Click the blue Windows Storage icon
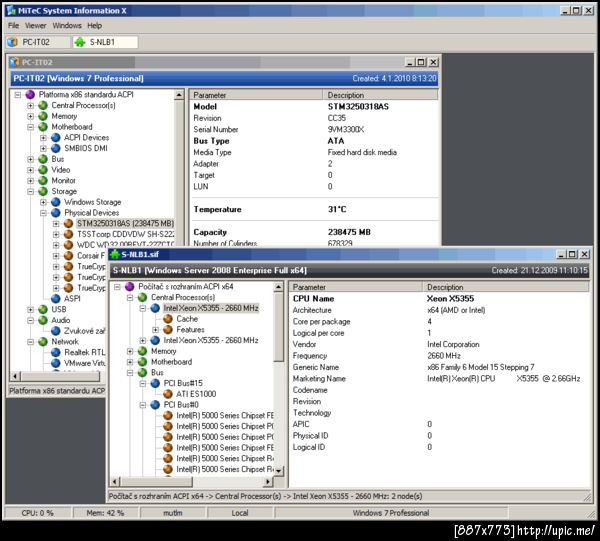 pyautogui.click(x=56, y=202)
